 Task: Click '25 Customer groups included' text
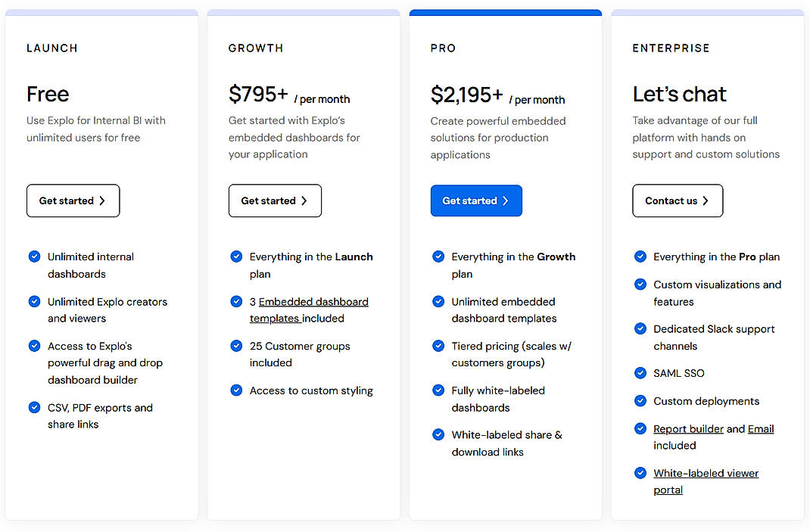point(300,354)
